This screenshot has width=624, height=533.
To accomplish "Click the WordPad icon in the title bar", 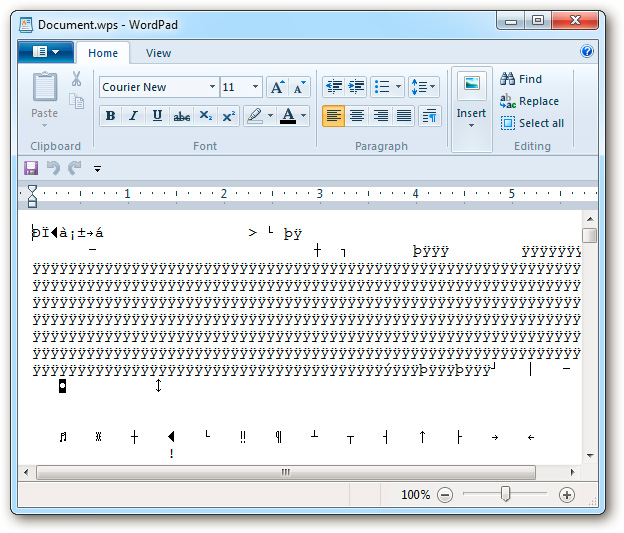I will point(26,24).
